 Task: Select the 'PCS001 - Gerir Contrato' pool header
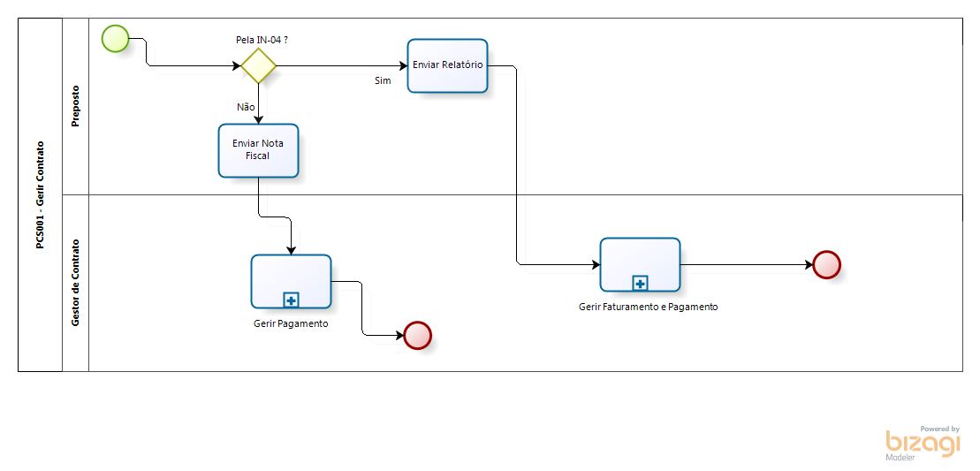[40, 194]
